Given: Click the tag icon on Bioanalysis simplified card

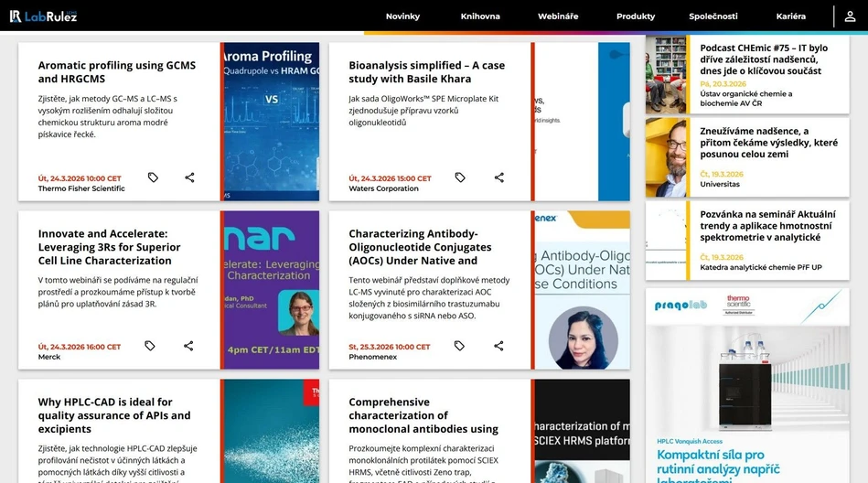Looking at the screenshot, I should [x=460, y=177].
